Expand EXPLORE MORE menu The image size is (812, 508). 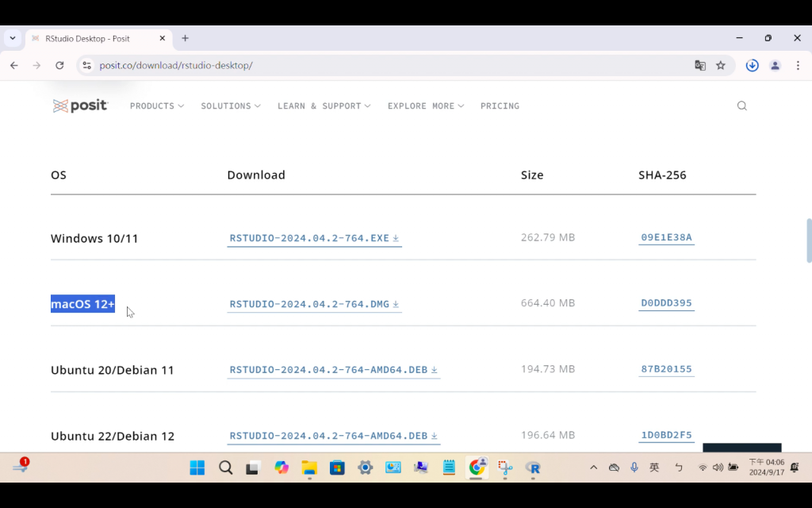coord(426,106)
